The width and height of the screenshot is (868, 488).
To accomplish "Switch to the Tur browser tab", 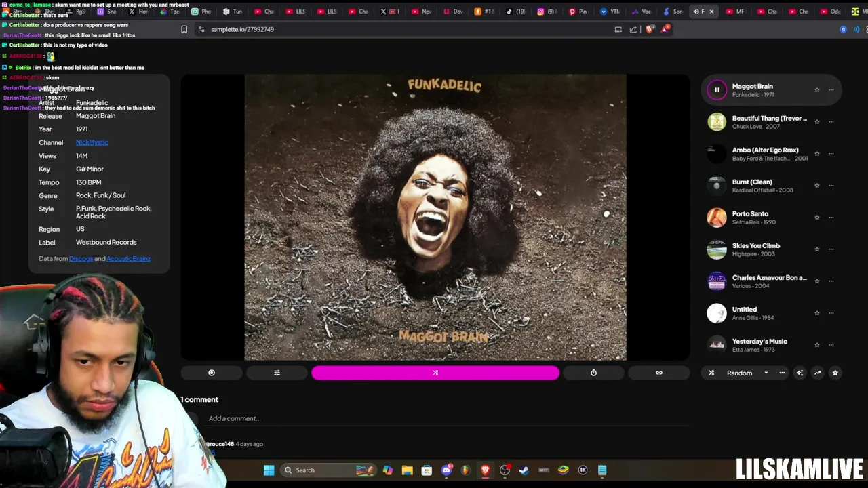I will coord(233,12).
